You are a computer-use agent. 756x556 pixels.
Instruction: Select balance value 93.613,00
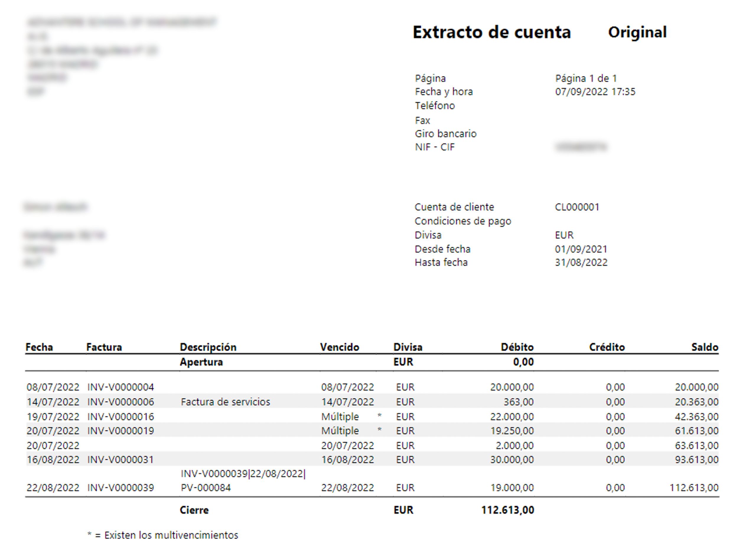point(697,460)
